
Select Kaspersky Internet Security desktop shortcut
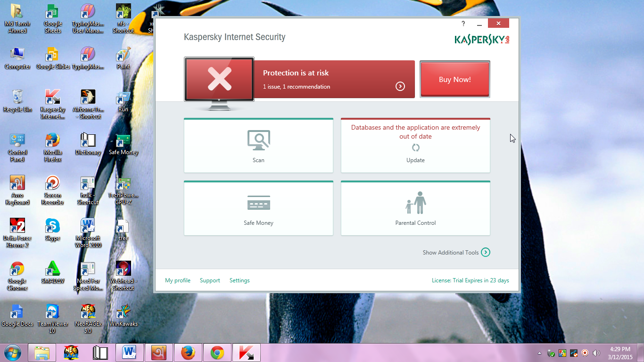click(x=52, y=104)
